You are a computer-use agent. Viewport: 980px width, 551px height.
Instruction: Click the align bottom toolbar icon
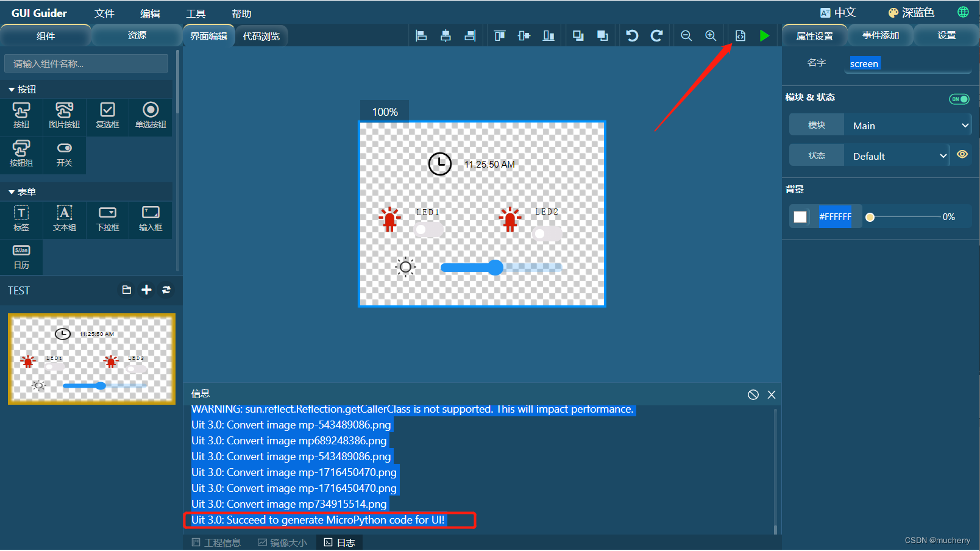coord(549,36)
